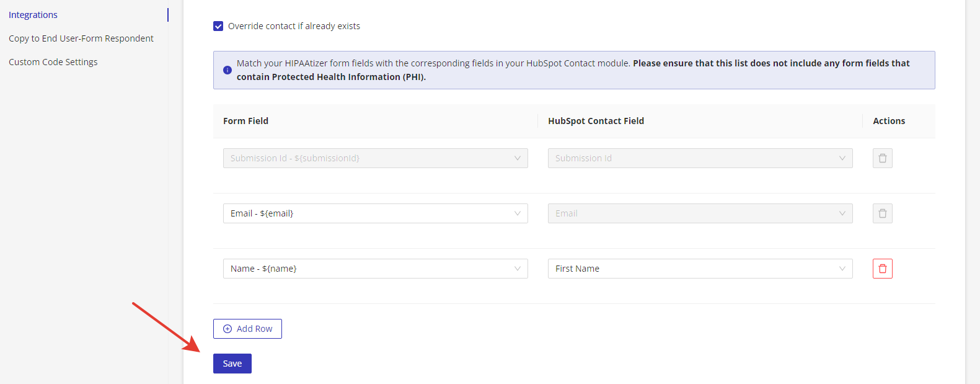Go to Custom Code Settings

pyautogui.click(x=53, y=62)
